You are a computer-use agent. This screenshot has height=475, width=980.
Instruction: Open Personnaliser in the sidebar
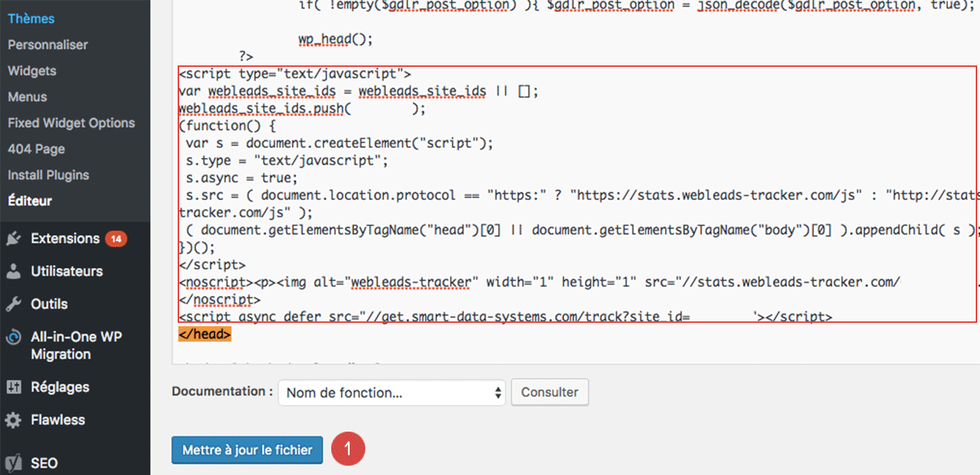(48, 45)
